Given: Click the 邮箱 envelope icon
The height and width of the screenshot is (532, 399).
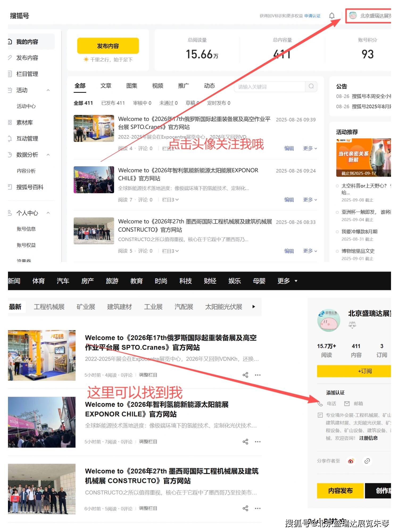Looking at the screenshot, I should pos(347,404).
